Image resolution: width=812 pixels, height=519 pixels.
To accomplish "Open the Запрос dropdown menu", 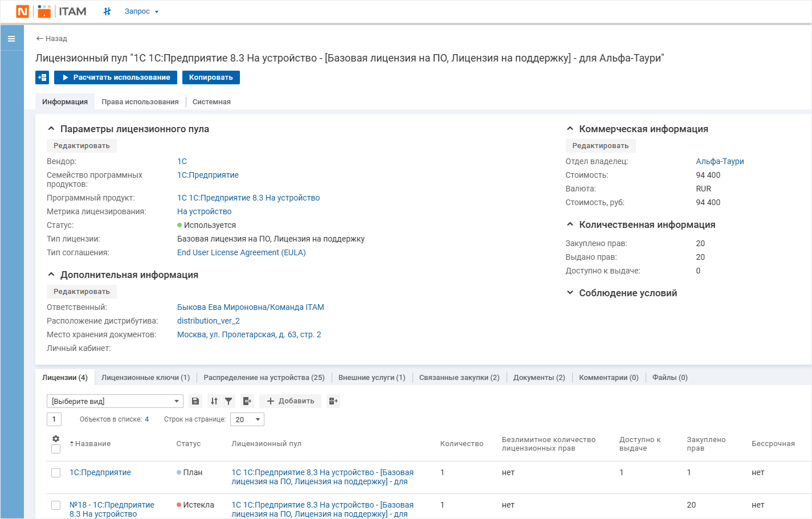I will pyautogui.click(x=141, y=11).
